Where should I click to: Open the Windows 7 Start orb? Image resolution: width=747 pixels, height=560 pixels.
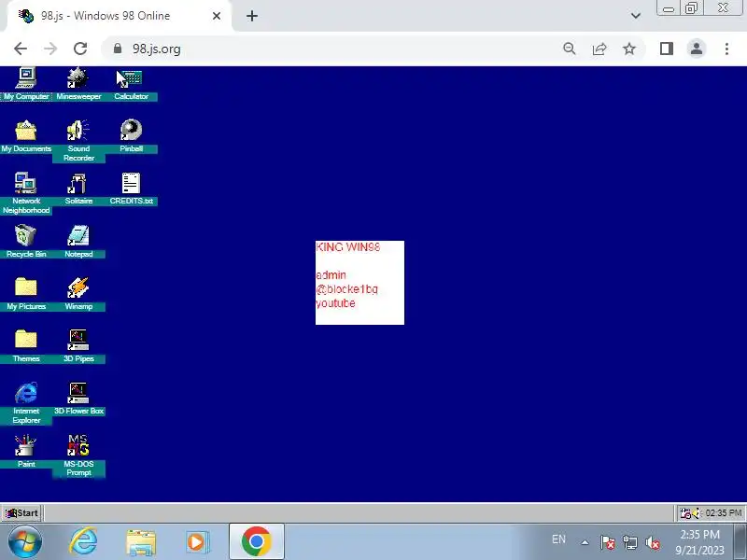click(24, 542)
